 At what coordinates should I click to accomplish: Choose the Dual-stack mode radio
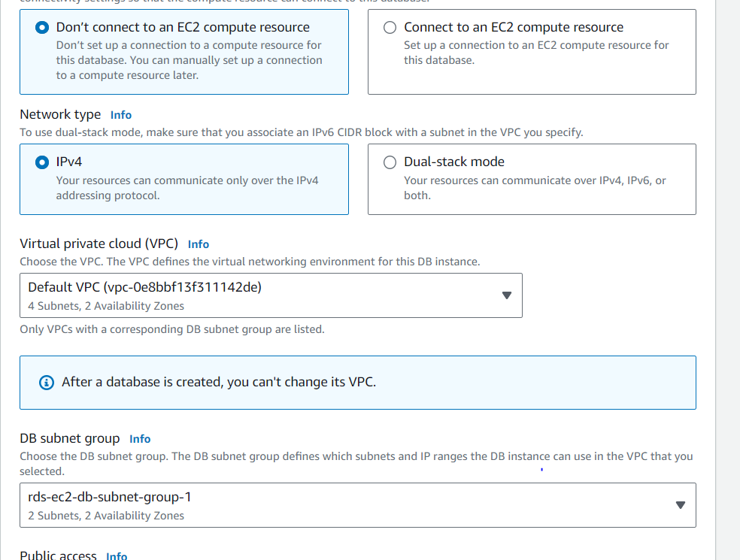point(390,162)
